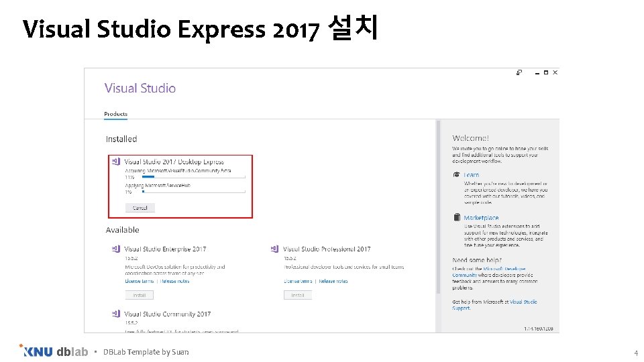Click the Installed section heading
This screenshot has height=362, width=644.
coord(121,139)
